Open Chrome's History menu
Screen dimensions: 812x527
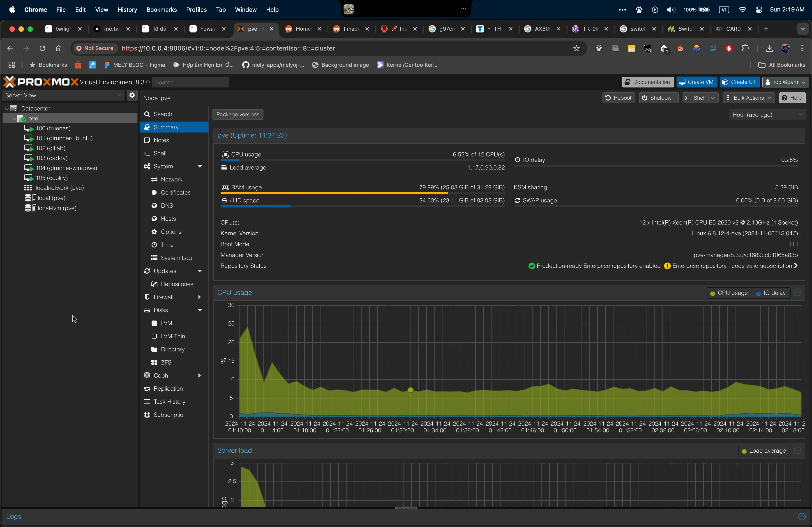[x=127, y=9]
